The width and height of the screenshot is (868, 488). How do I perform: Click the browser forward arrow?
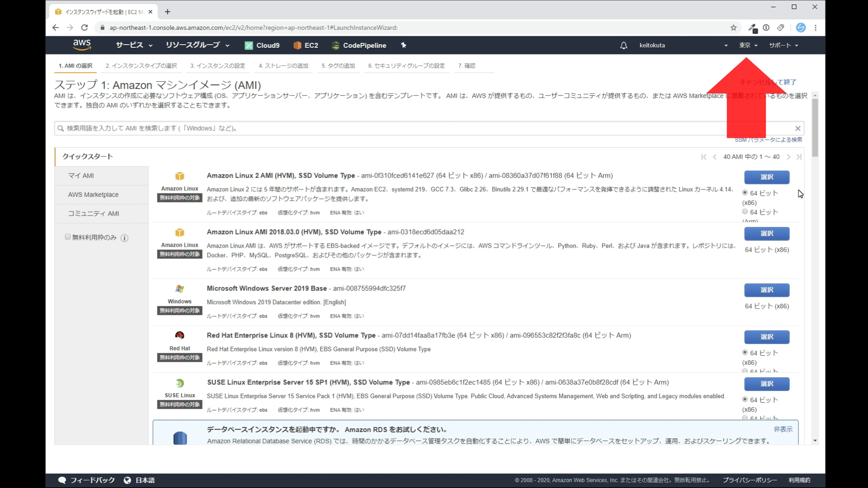coord(70,28)
